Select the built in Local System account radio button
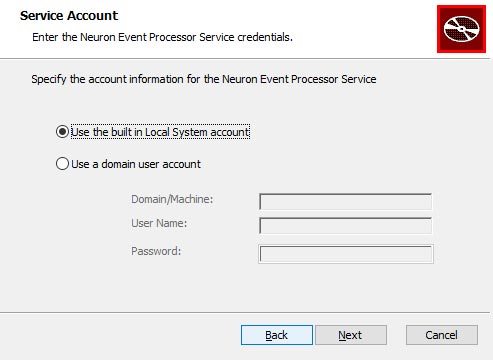The image size is (493, 360). point(62,132)
